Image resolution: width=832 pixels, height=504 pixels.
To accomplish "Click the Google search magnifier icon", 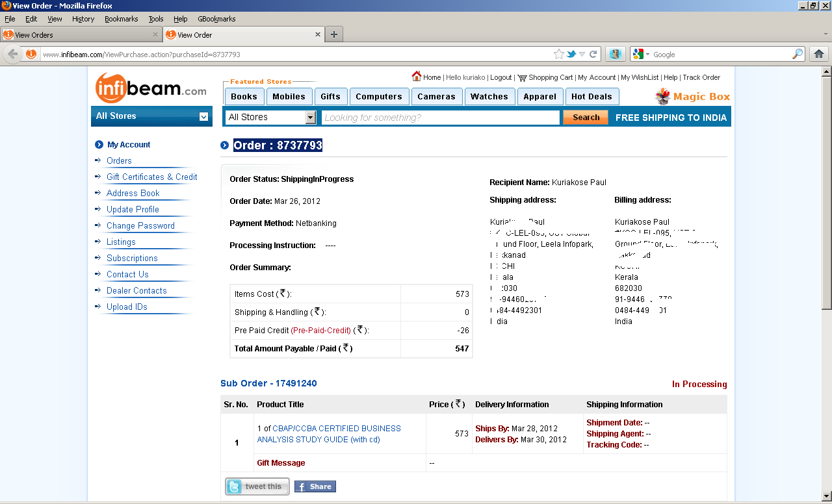I will pyautogui.click(x=798, y=54).
